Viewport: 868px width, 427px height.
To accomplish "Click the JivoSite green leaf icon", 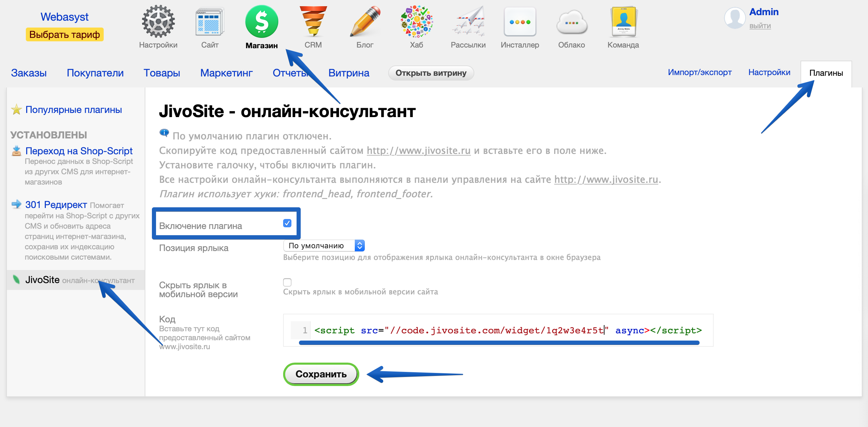I will (x=16, y=279).
